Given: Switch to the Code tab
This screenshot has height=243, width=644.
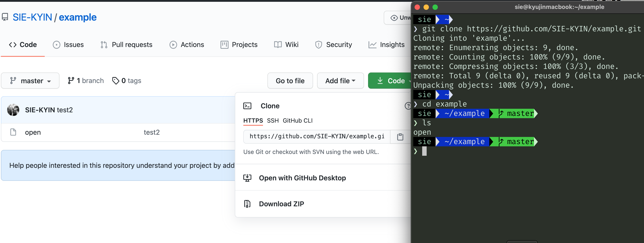Looking at the screenshot, I should pyautogui.click(x=23, y=45).
